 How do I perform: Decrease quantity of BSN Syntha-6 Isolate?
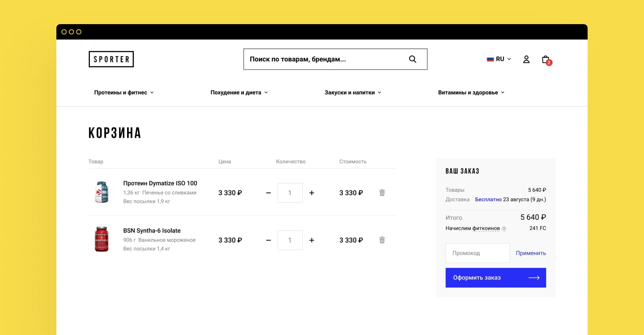click(x=268, y=240)
